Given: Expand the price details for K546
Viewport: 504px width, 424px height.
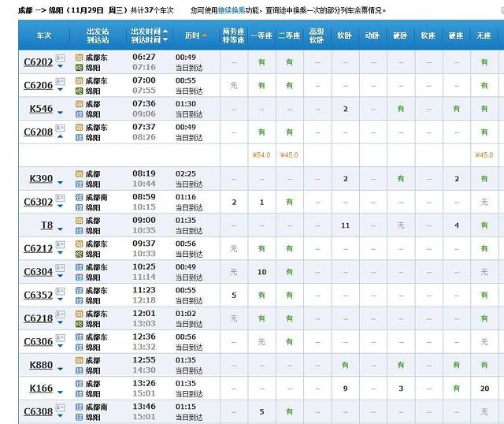Looking at the screenshot, I should (x=60, y=113).
